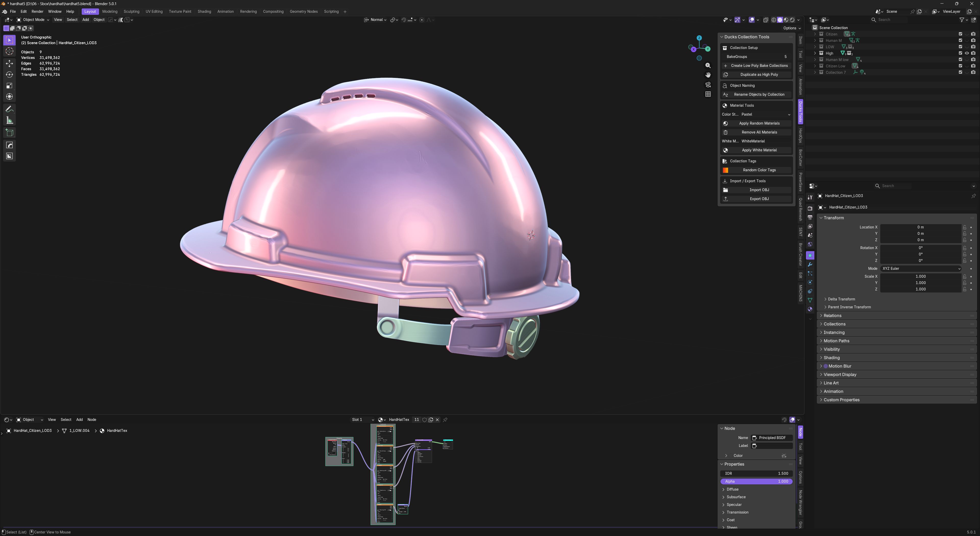Uncheck the Citizen collection checkbox
This screenshot has height=536, width=980.
(960, 34)
